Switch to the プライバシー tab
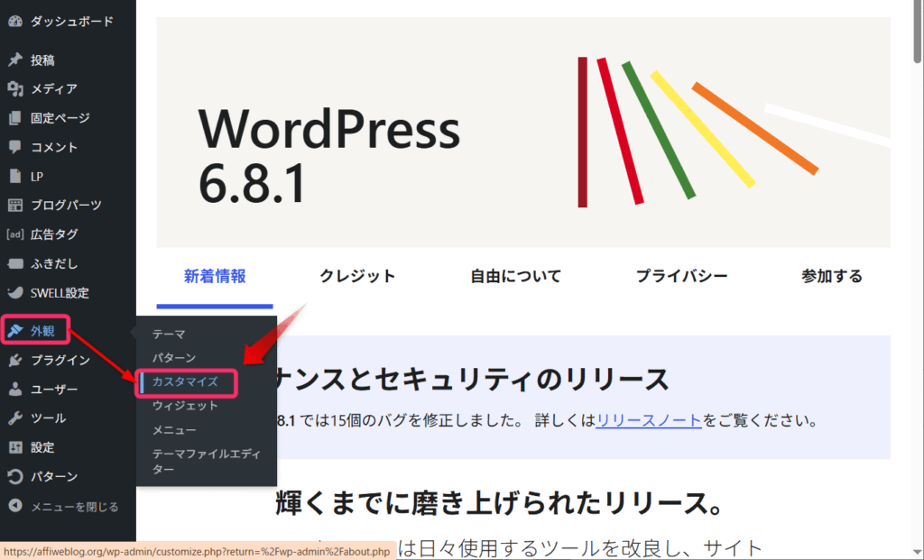 [681, 277]
